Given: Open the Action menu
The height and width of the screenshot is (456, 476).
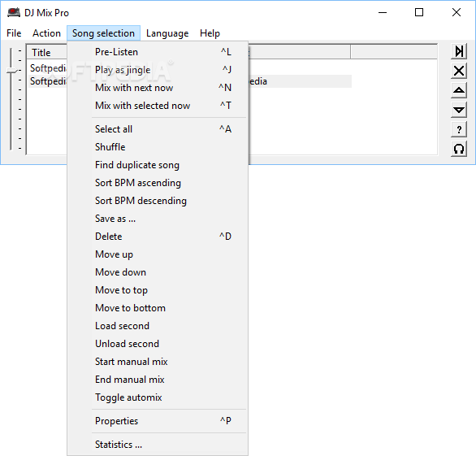Looking at the screenshot, I should click(46, 33).
